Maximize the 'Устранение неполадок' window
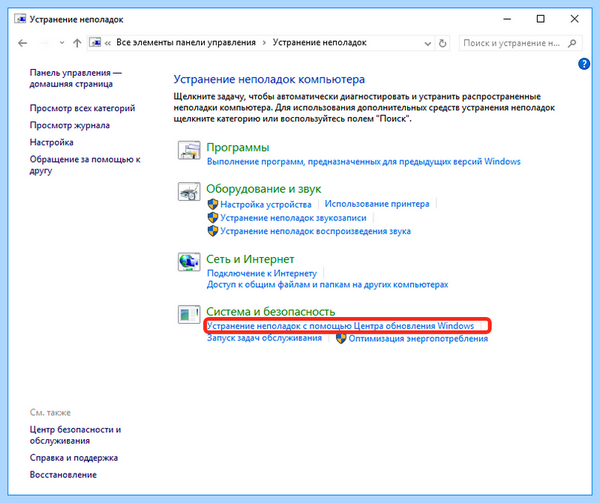This screenshot has width=600, height=503. point(541,19)
